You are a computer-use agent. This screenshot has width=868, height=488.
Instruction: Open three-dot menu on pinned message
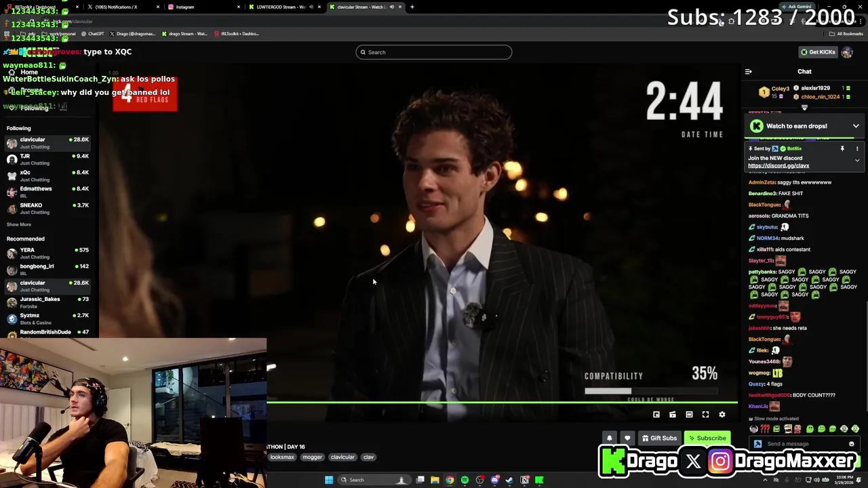click(856, 148)
